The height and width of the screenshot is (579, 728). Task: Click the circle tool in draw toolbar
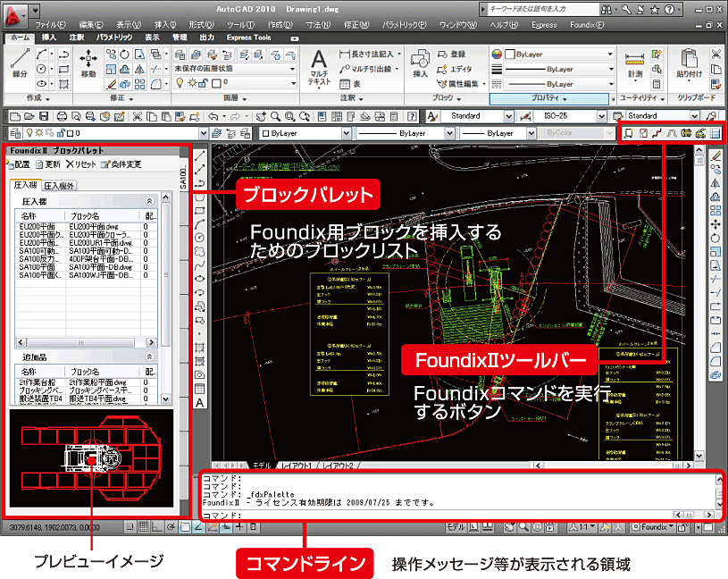click(201, 237)
